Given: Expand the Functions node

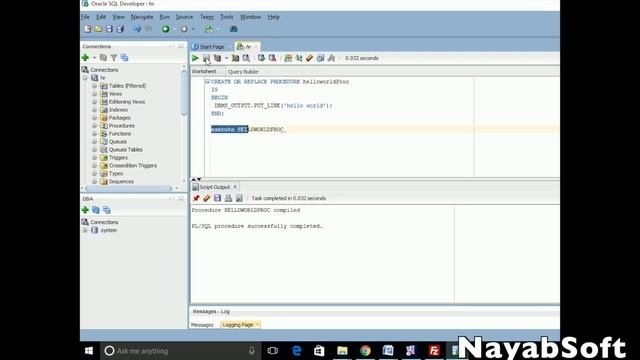Looking at the screenshot, I should pos(94,133).
